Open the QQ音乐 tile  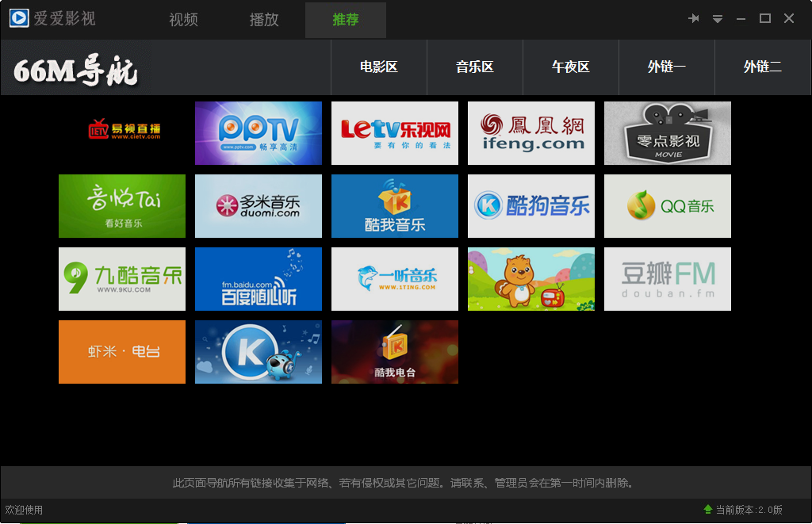pos(668,206)
